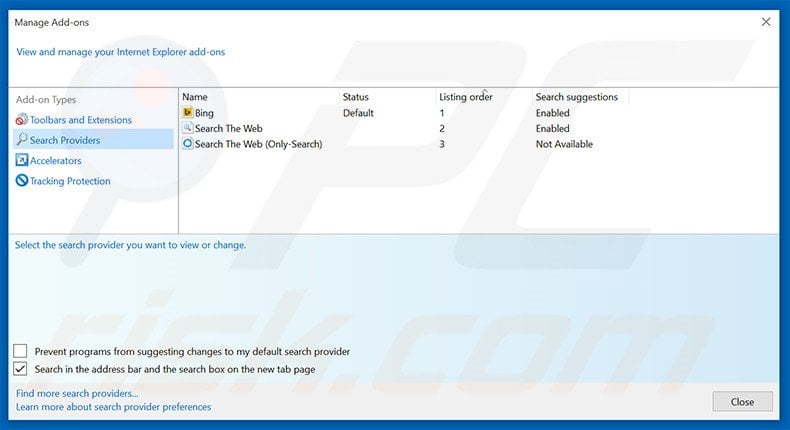This screenshot has height=430, width=790.
Task: Click the Search The Web (Only-Search) icon
Action: [x=187, y=143]
